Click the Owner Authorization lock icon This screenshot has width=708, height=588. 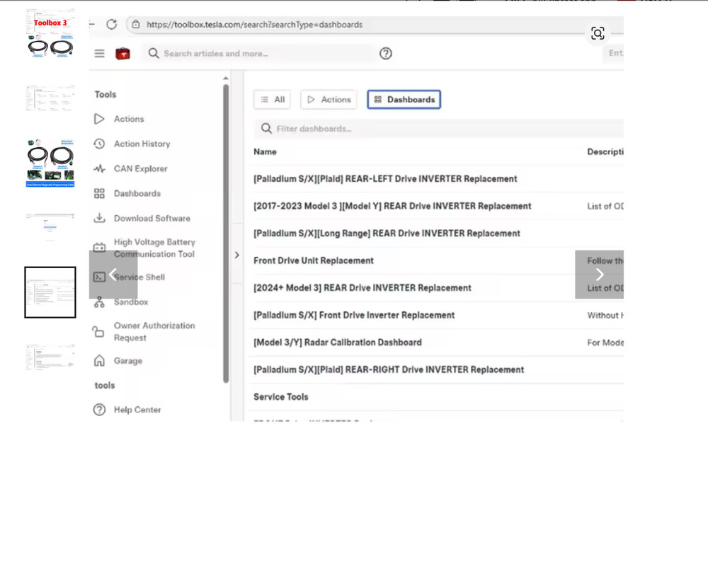tap(98, 332)
